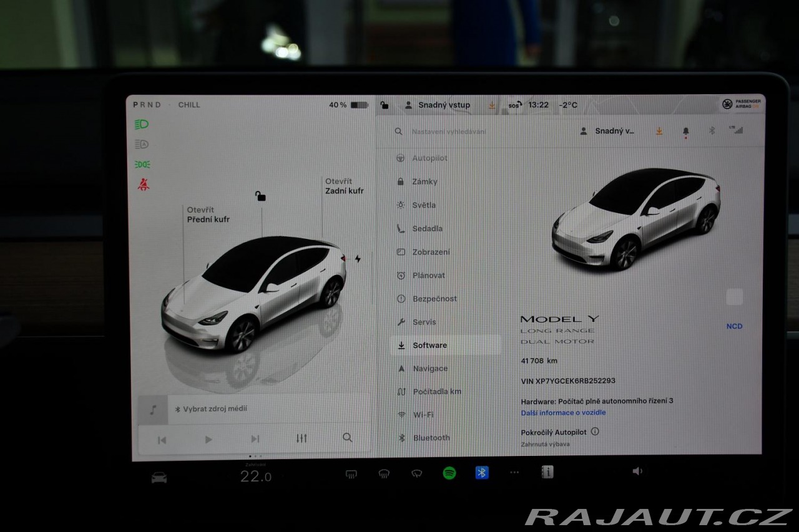
Task: Tap the blue Bluetooth app icon in the dock
Action: point(481,473)
